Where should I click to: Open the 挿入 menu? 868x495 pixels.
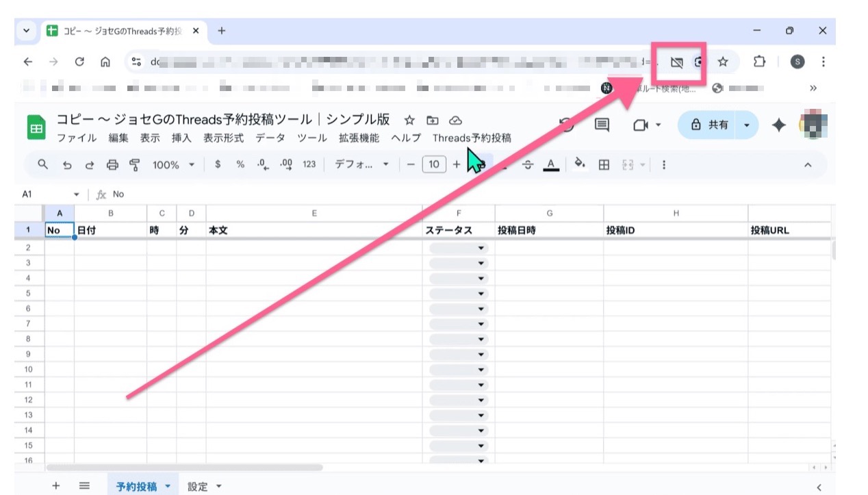[181, 138]
